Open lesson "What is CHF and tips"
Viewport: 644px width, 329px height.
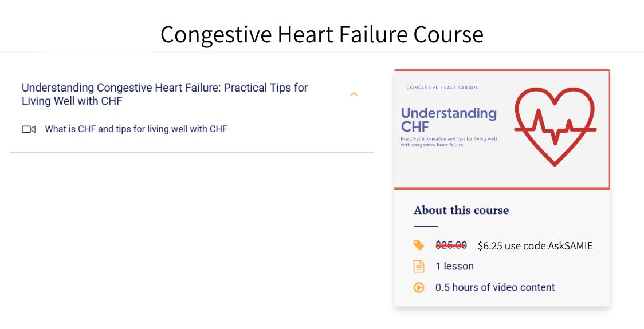tap(136, 129)
